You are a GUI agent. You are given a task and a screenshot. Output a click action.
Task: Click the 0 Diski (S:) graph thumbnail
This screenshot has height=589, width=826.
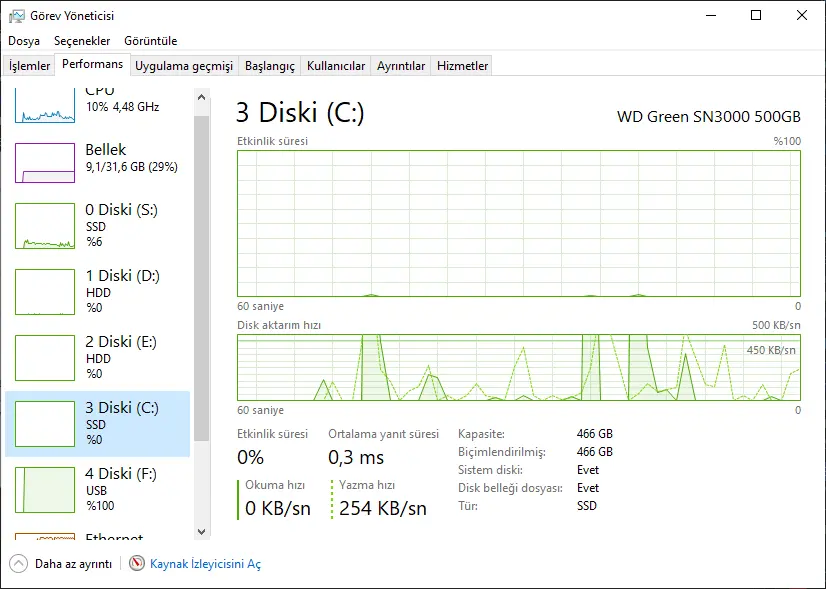(x=45, y=226)
